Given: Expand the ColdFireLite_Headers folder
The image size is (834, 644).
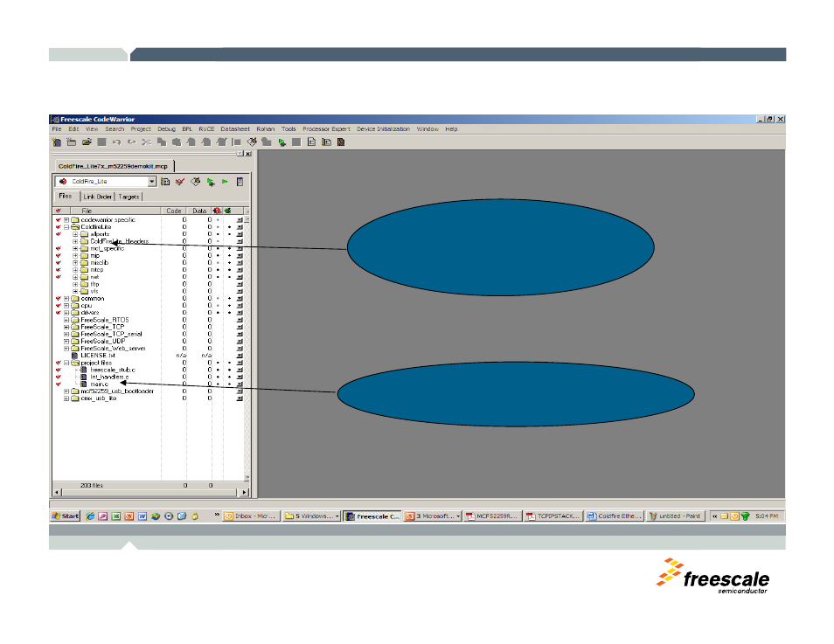Looking at the screenshot, I should click(75, 241).
